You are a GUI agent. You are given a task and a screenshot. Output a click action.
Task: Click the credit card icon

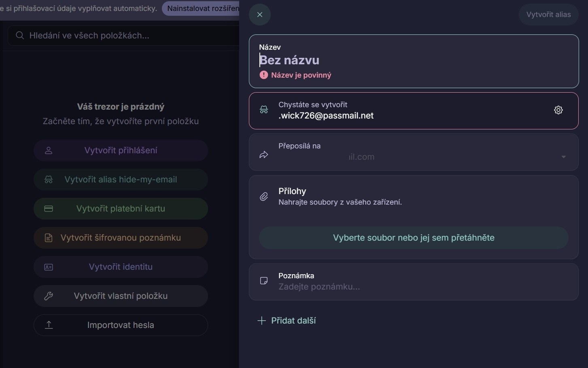pyautogui.click(x=49, y=209)
